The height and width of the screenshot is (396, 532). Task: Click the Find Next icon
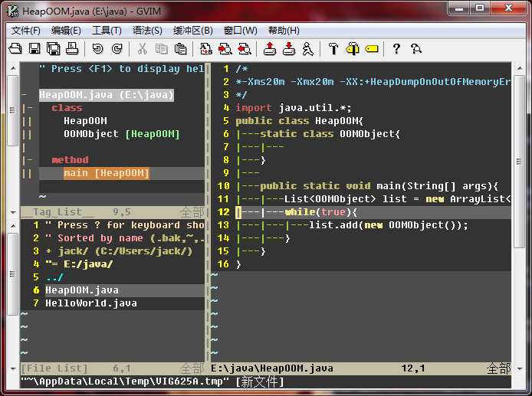(x=225, y=49)
